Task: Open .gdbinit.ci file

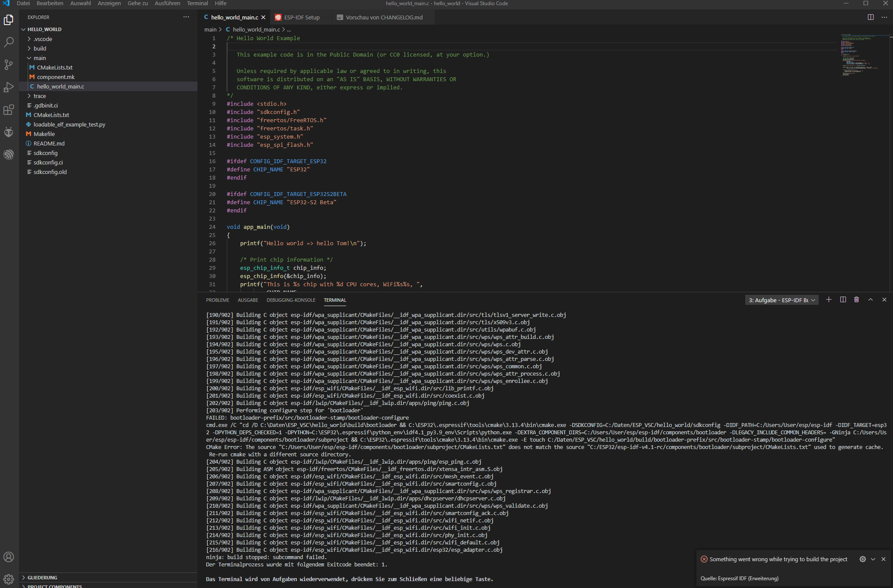Action: 46,105
